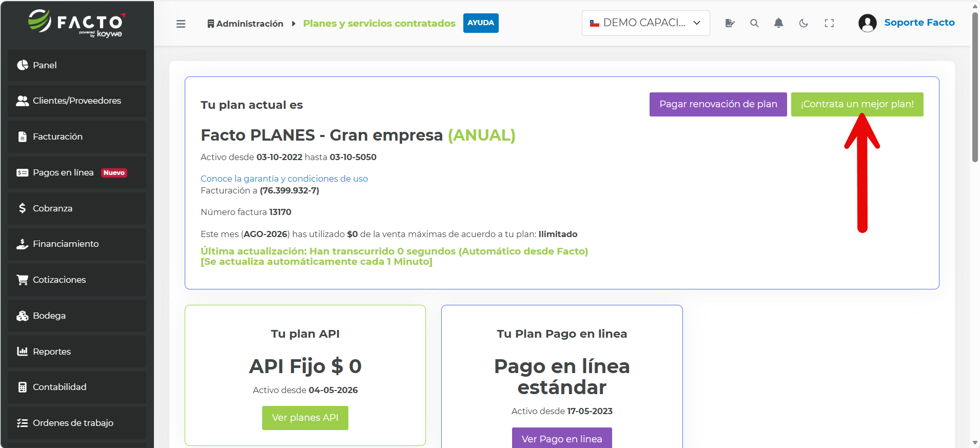The height and width of the screenshot is (448, 980).
Task: Click the Ordenes de trabajo list icon
Action: 23,423
